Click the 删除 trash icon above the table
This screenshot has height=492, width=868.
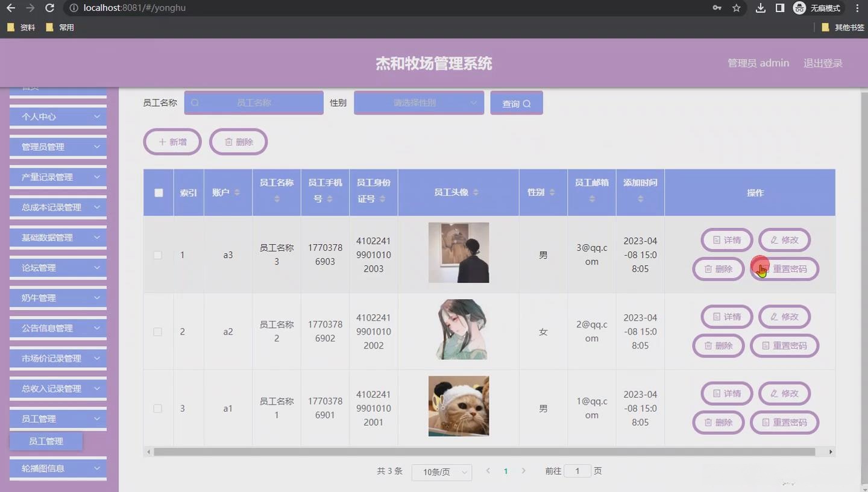229,141
